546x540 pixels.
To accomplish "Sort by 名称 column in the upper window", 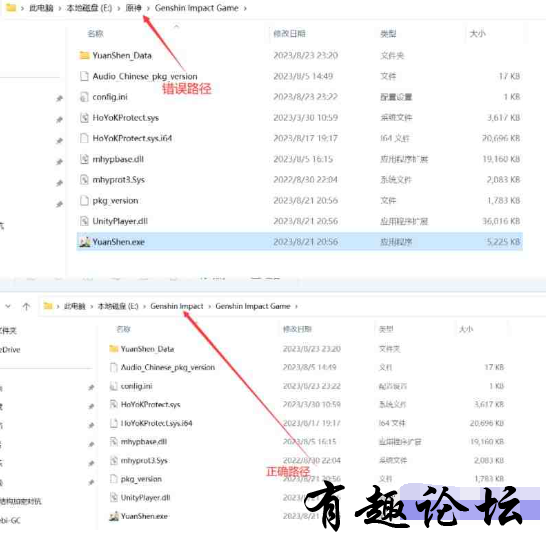I will click(95, 33).
